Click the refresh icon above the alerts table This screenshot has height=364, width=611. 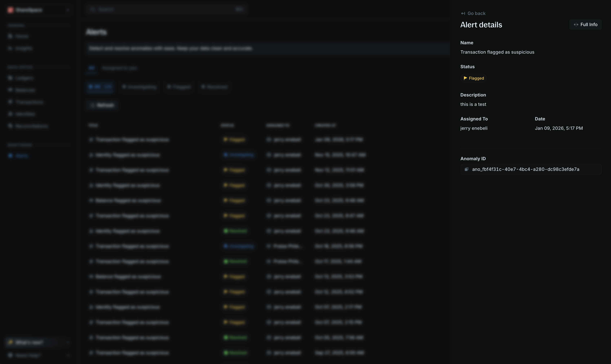pyautogui.click(x=93, y=105)
